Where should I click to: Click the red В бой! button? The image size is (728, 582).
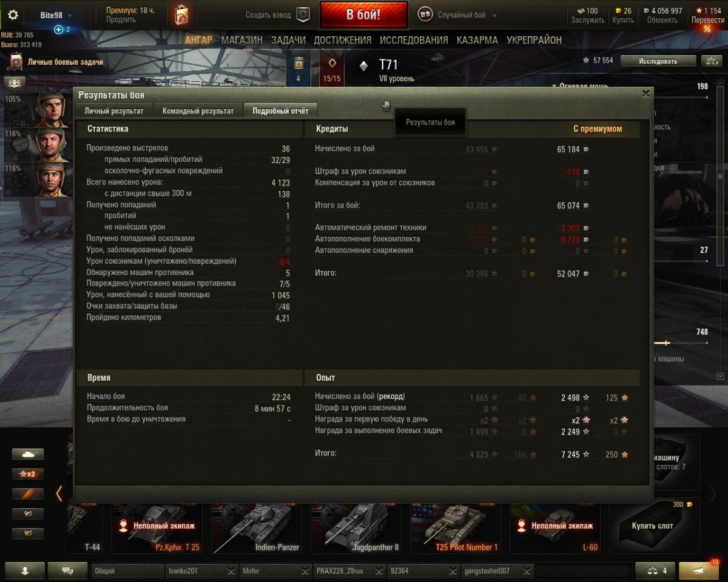click(x=363, y=15)
